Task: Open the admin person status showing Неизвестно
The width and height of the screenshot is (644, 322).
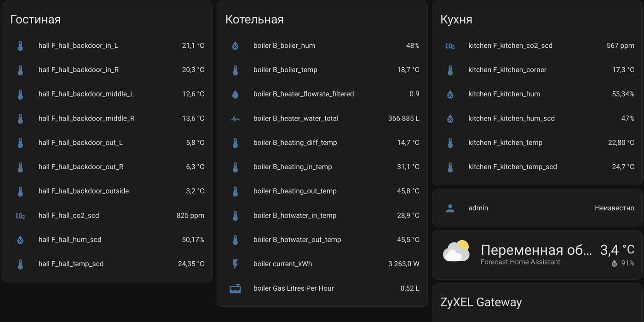Action: (x=614, y=208)
